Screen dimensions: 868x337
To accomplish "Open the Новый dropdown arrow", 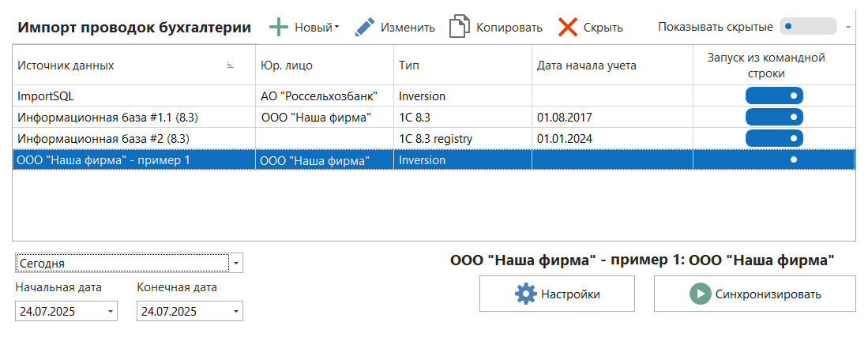I will 337,28.
